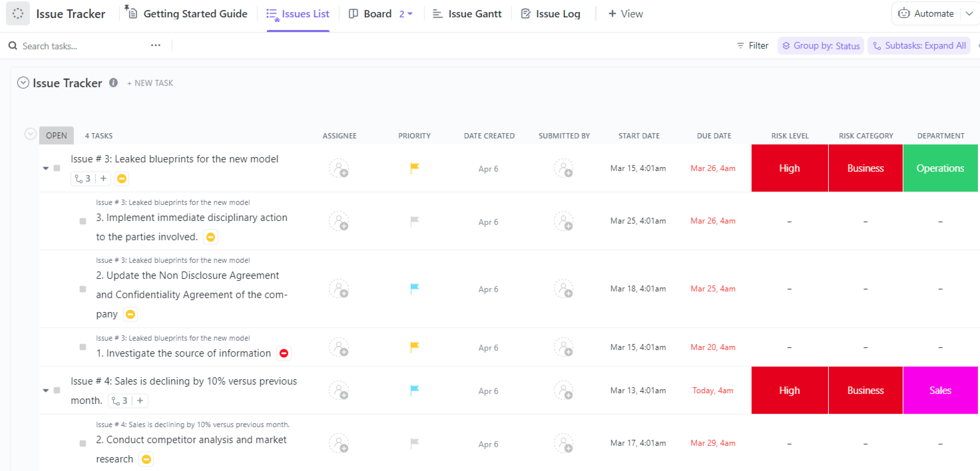Click the submitted-by avatar for Issue #4
This screenshot has height=471, width=980.
563,391
